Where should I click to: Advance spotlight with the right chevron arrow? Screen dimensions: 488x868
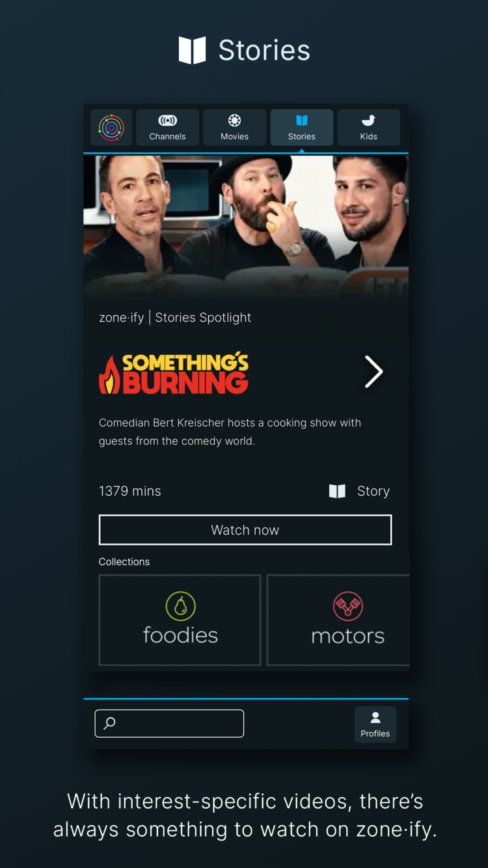tap(373, 372)
